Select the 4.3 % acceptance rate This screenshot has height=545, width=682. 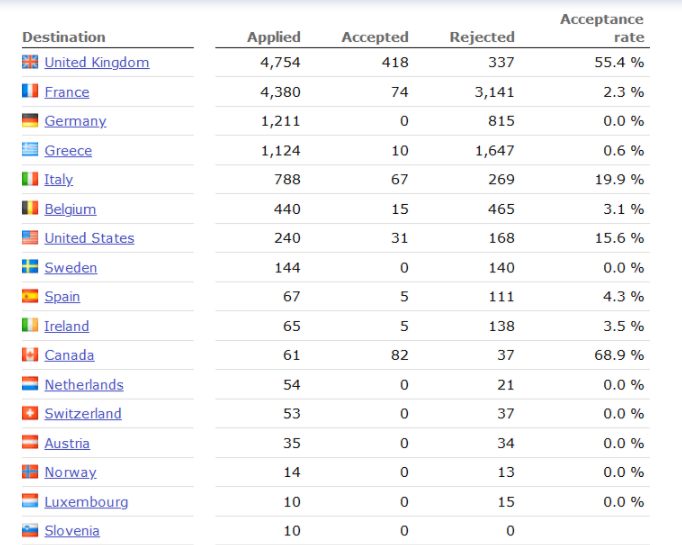pos(624,297)
